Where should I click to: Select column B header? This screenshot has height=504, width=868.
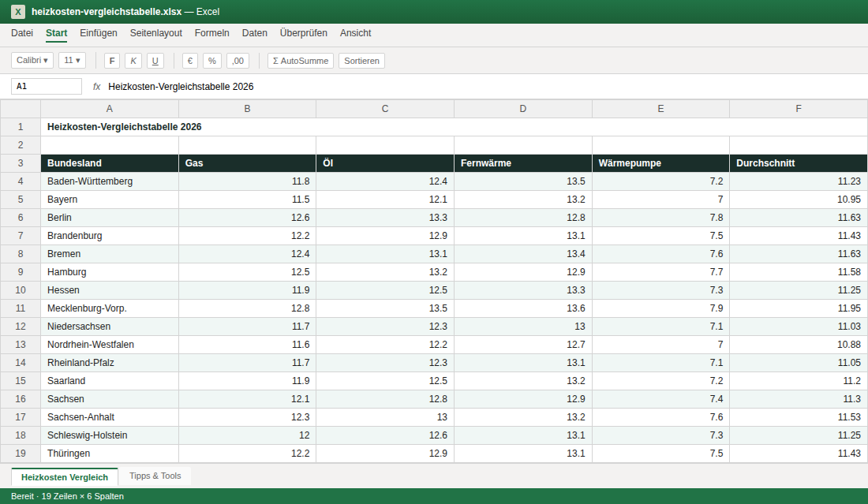click(x=248, y=109)
